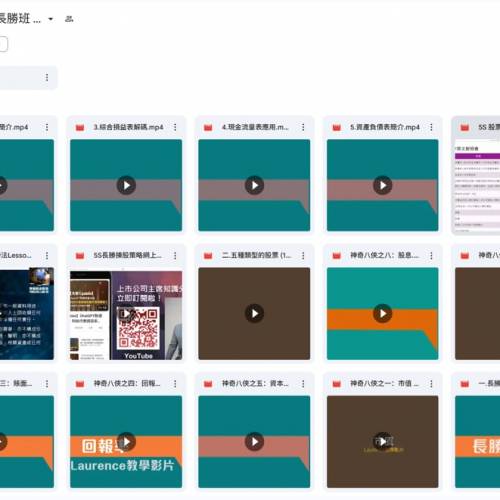The image size is (500, 500).
Task: Select file name 二.五種類型的股票
Action: (257, 255)
